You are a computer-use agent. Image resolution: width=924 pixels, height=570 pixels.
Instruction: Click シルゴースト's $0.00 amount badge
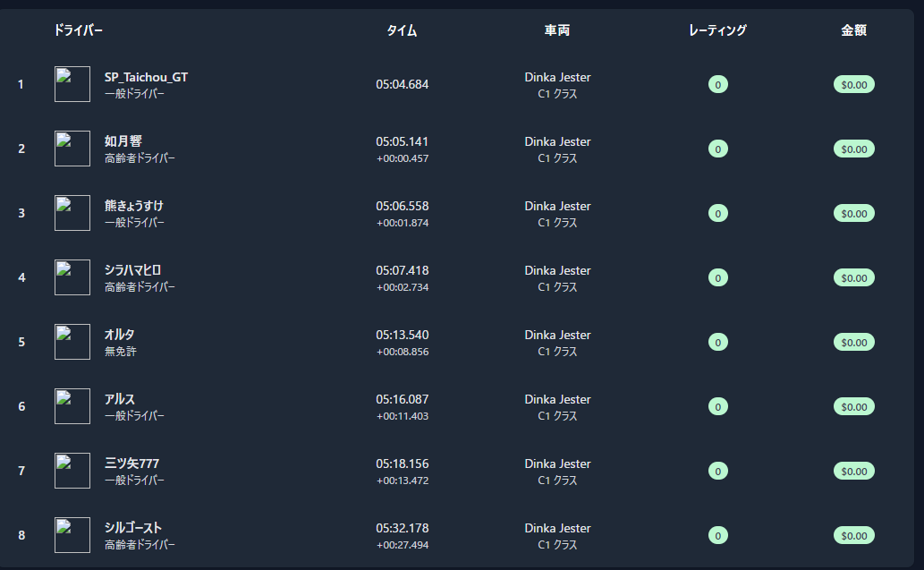tap(853, 536)
